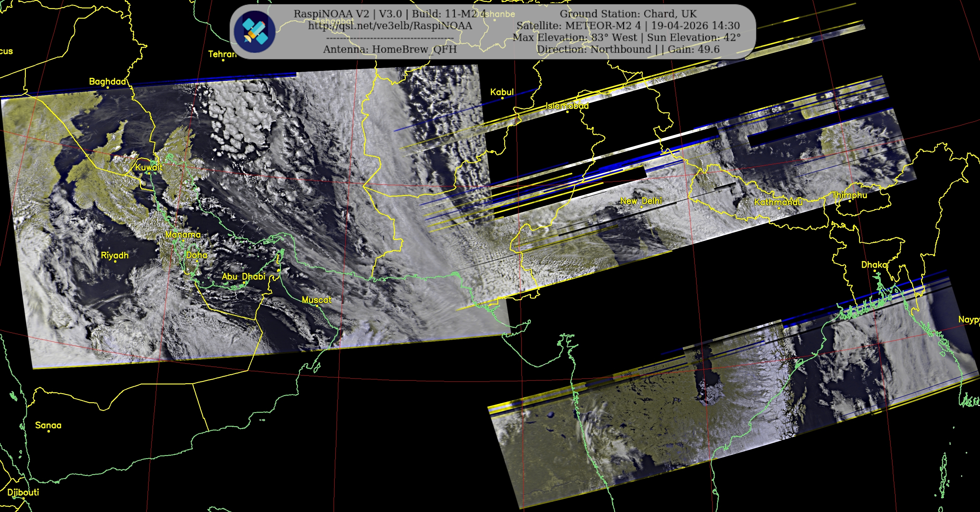This screenshot has width=980, height=512.
Task: Click the Abu Dhabi label
Action: tap(244, 277)
